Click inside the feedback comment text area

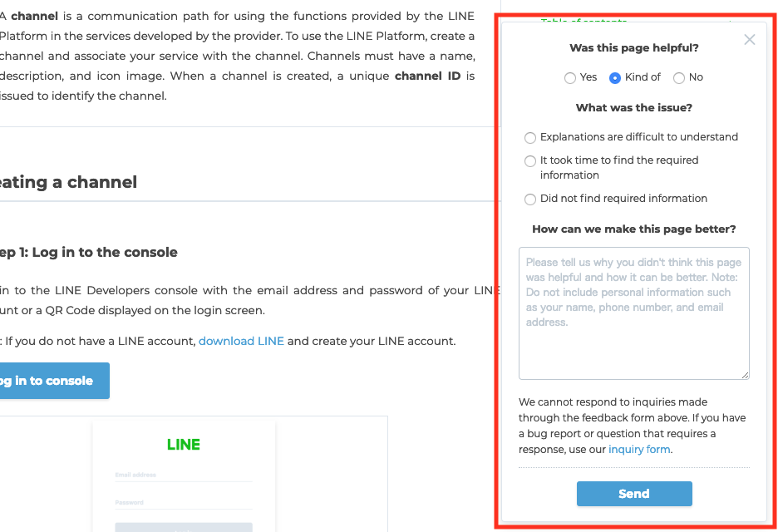[x=633, y=312]
